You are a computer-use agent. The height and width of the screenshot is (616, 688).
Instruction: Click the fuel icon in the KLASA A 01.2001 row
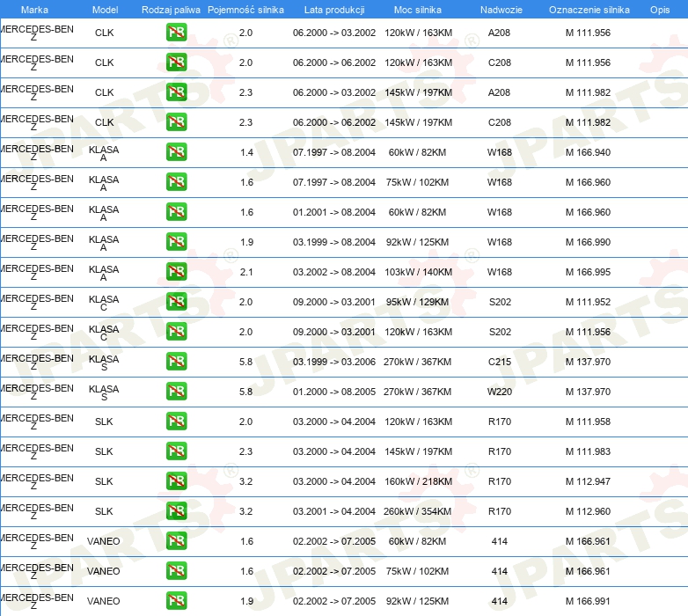176,211
